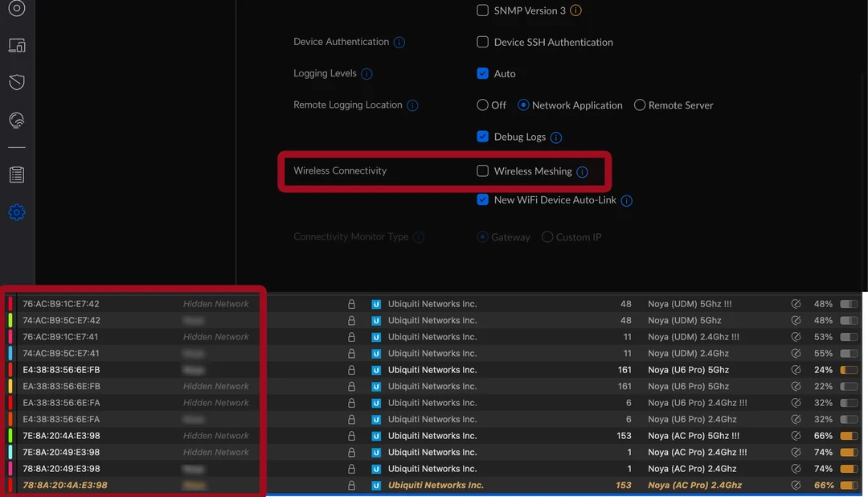Select the Devices icon in the sidebar
This screenshot has width=868, height=497.
[17, 47]
